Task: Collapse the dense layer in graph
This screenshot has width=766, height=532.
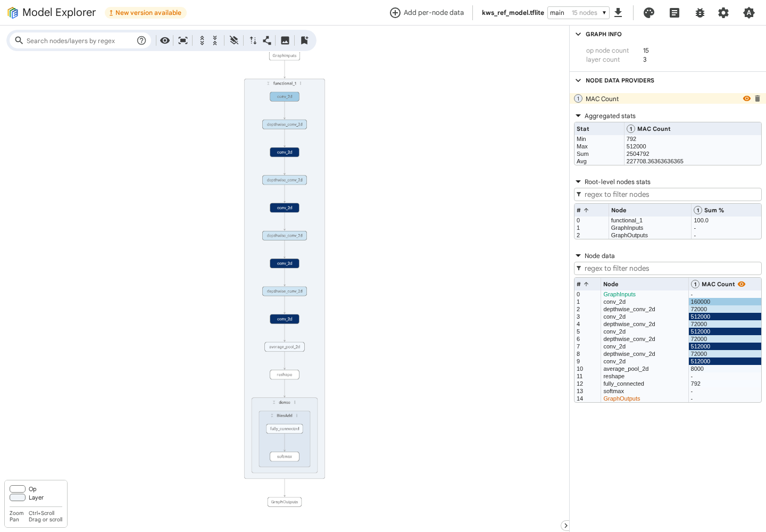Action: coord(274,402)
